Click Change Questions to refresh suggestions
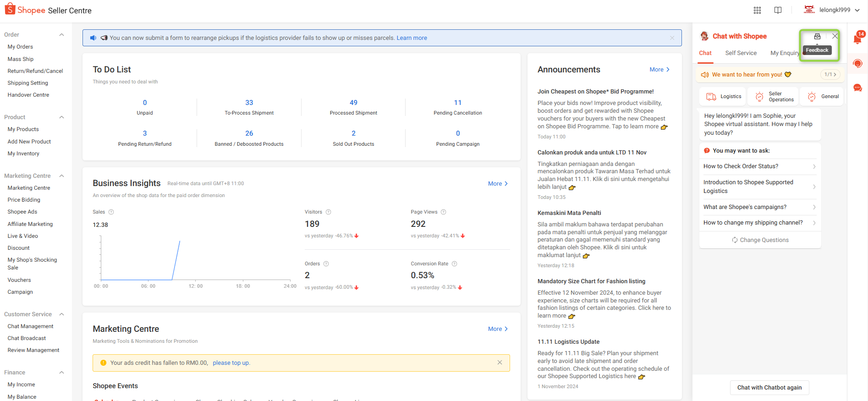Image resolution: width=868 pixels, height=401 pixels. pos(760,240)
